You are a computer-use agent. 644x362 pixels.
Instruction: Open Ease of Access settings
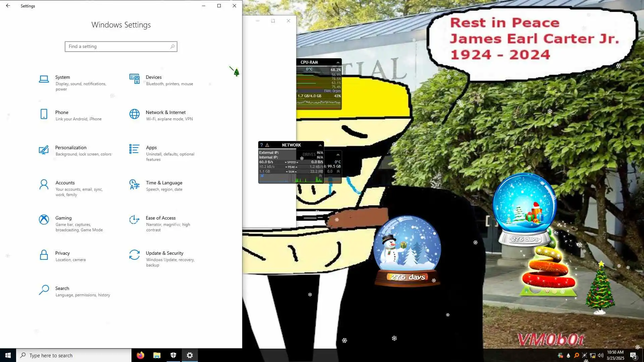click(160, 218)
